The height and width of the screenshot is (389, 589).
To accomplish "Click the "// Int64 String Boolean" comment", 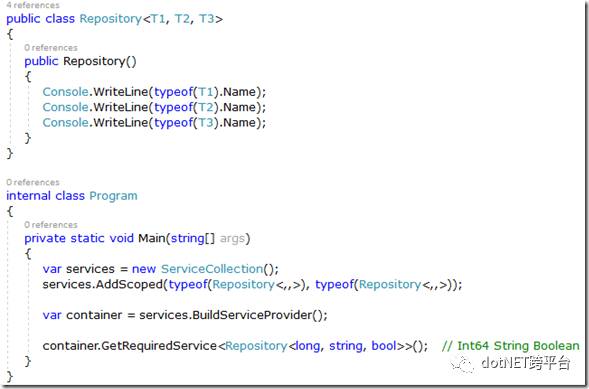I will coord(511,345).
